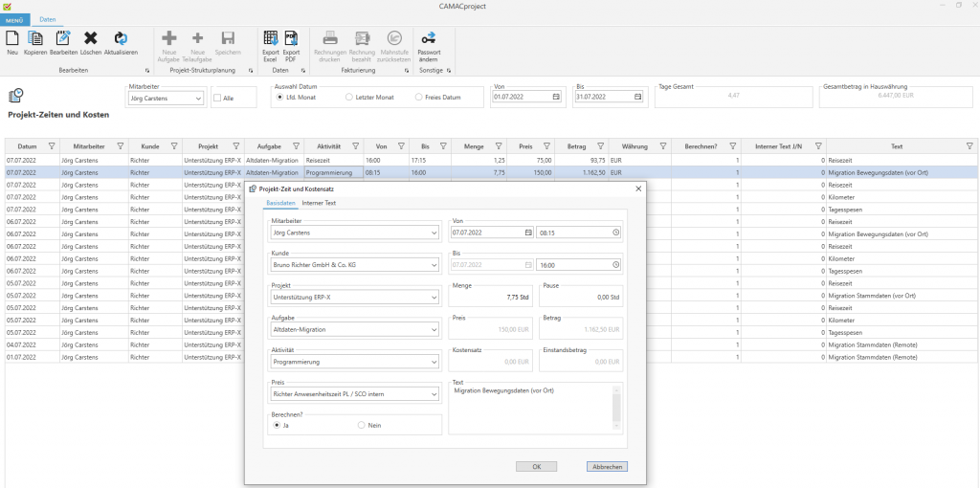Click the Neue Aufgabe icon
Screen dimensions: 980x488
click(x=168, y=38)
